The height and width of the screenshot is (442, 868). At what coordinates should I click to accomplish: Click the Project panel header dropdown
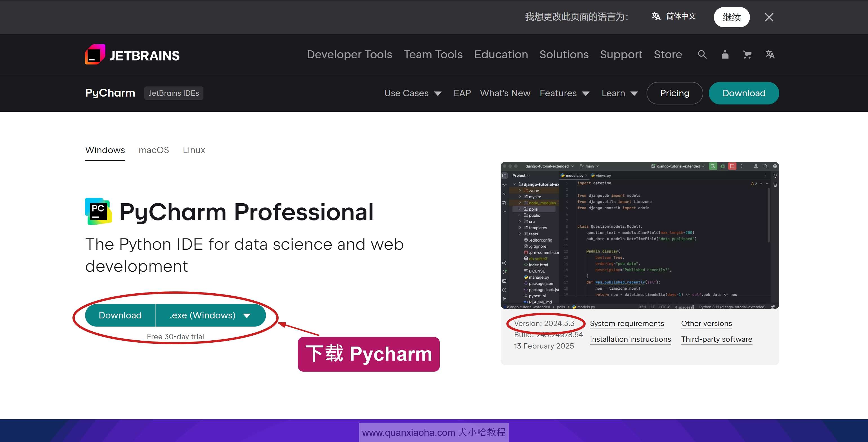(521, 176)
